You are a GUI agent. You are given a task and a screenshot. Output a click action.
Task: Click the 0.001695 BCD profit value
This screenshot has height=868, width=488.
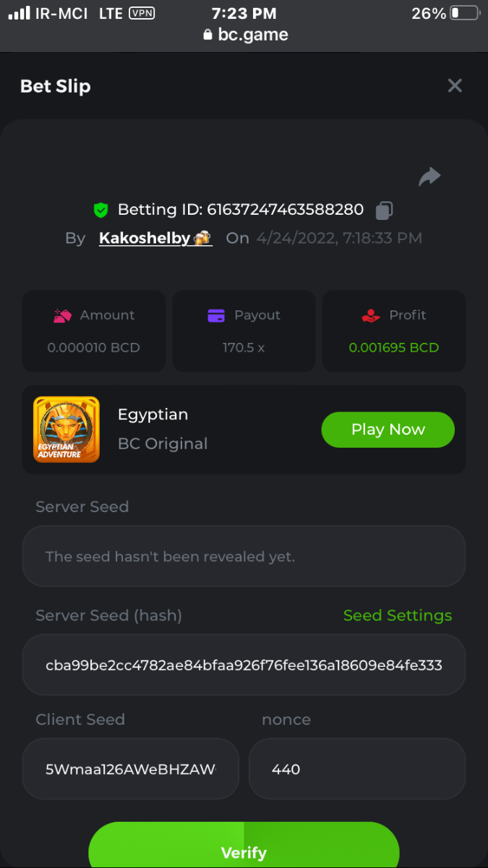393,347
